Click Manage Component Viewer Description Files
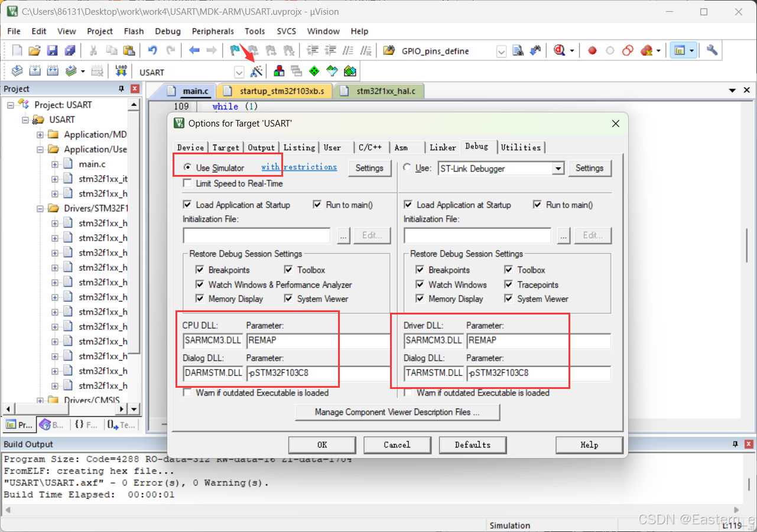The height and width of the screenshot is (532, 757). click(397, 412)
